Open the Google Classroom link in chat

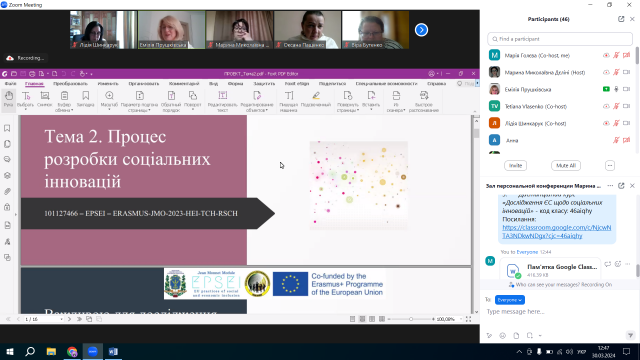coord(556,231)
